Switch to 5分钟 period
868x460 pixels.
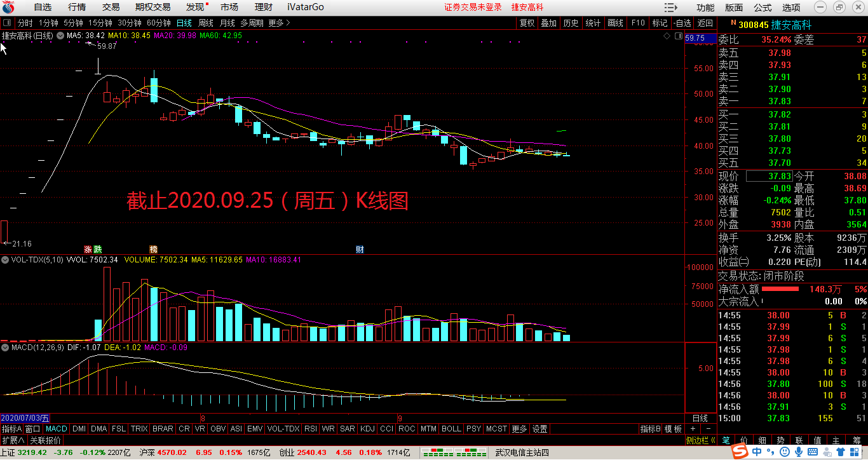(73, 23)
